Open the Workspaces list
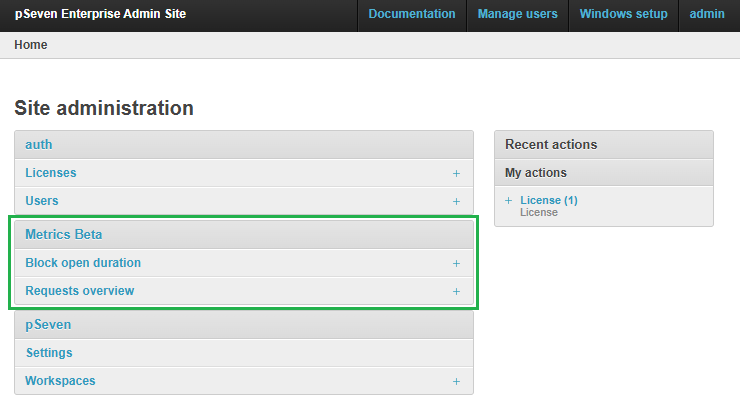The width and height of the screenshot is (740, 412). (x=61, y=381)
